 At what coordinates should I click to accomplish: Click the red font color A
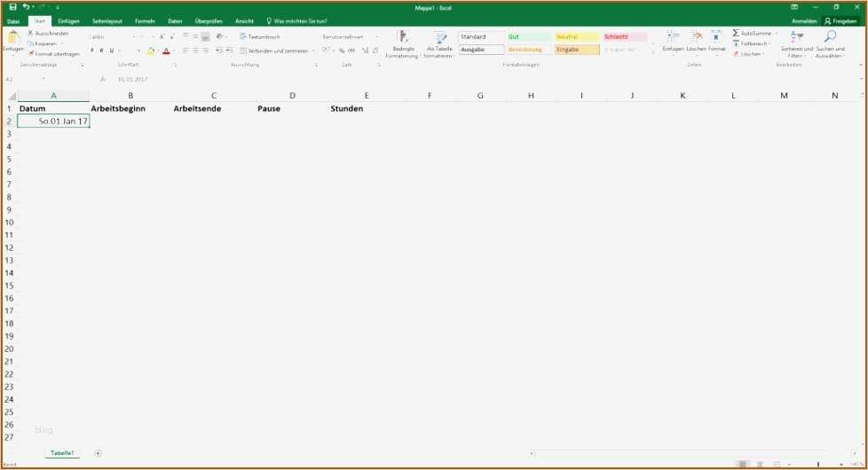tap(166, 51)
